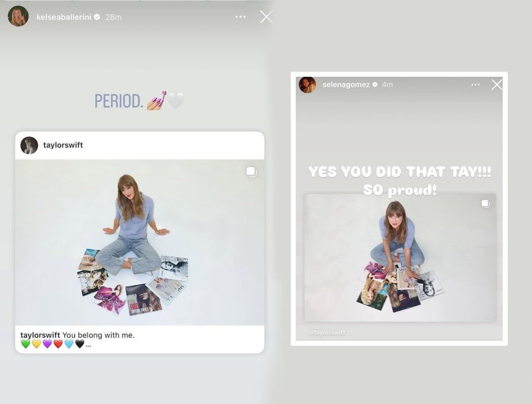Click taylorswift username in shared post header

pyautogui.click(x=63, y=145)
